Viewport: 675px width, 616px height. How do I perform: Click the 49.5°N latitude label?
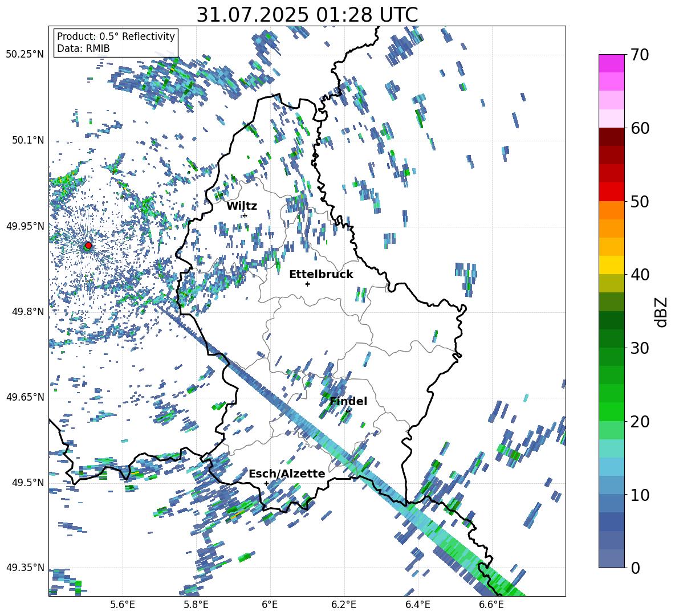click(x=28, y=483)
